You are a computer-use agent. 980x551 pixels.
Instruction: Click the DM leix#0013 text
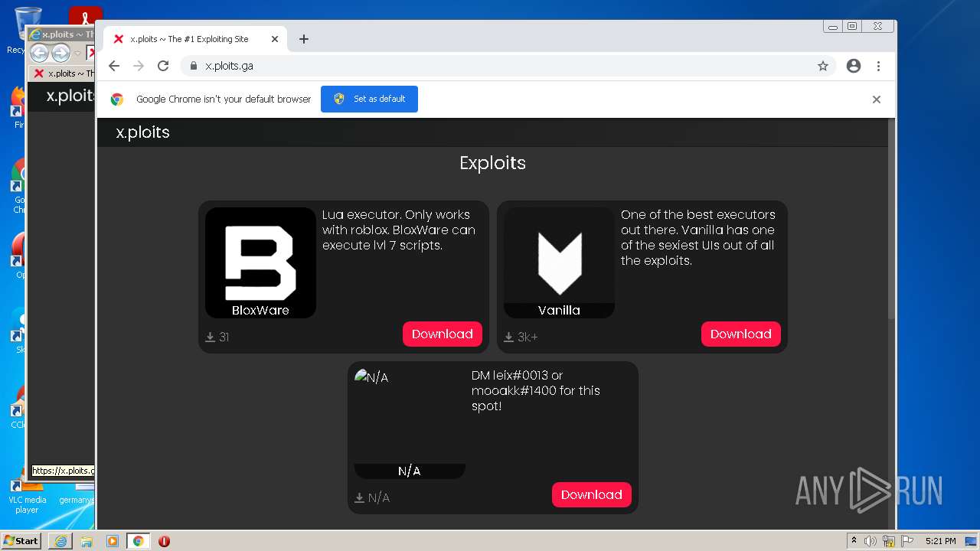click(x=536, y=390)
